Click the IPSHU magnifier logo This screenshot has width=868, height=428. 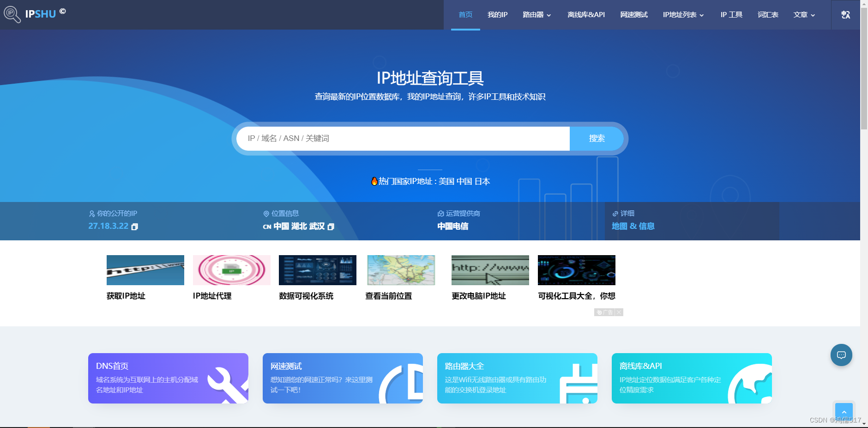coord(12,14)
